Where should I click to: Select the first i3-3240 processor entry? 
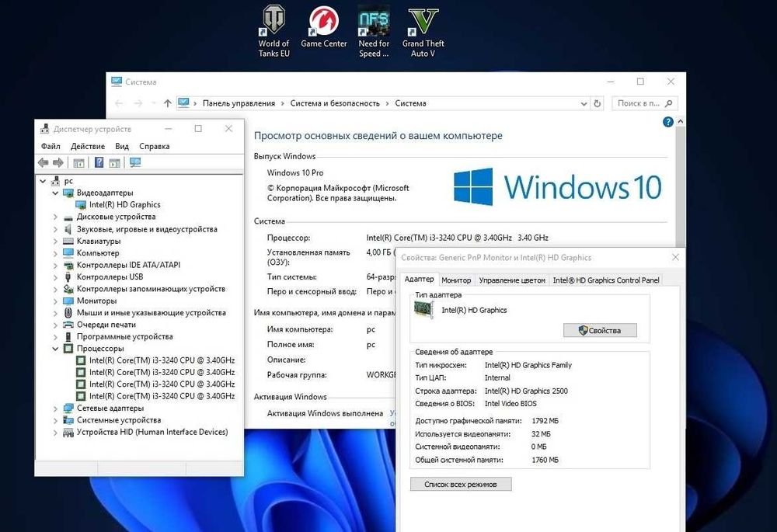162,360
